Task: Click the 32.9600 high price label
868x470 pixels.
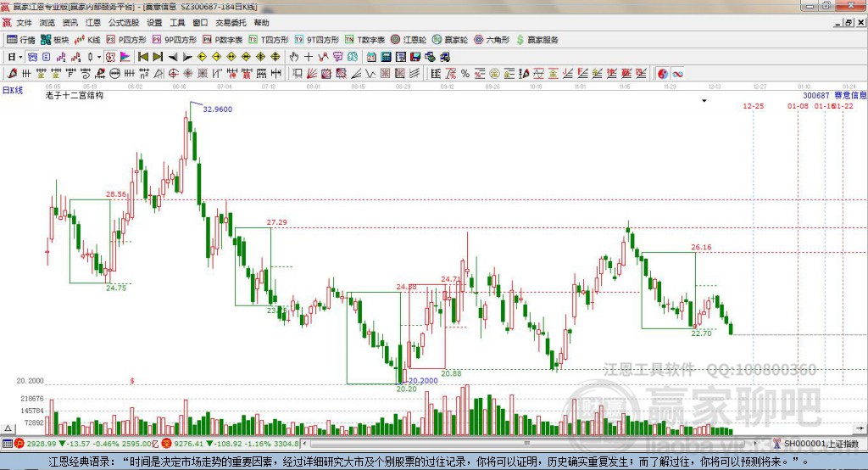Action: pyautogui.click(x=218, y=109)
